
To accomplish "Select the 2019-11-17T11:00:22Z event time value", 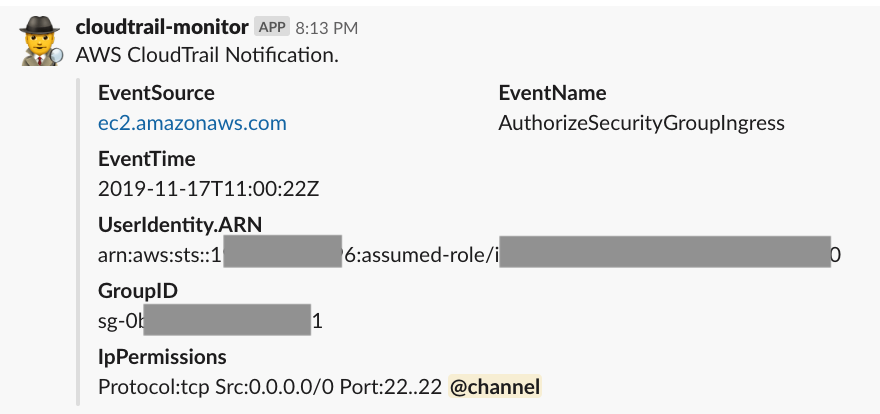I will 208,188.
